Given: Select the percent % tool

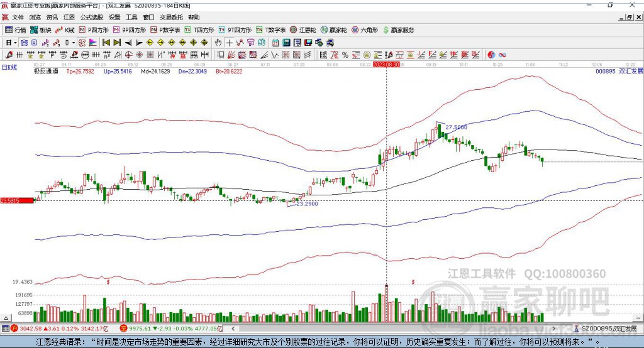Looking at the screenshot, I should pyautogui.click(x=345, y=55).
